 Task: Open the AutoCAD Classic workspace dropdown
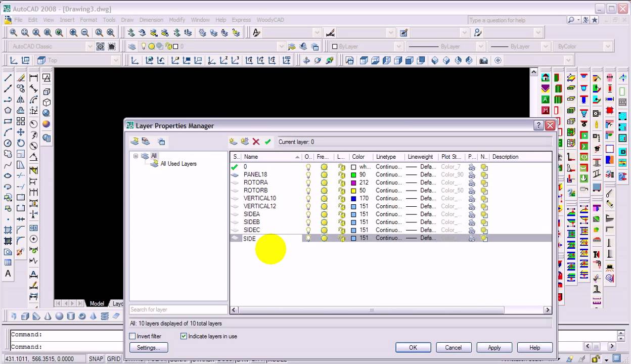[90, 46]
